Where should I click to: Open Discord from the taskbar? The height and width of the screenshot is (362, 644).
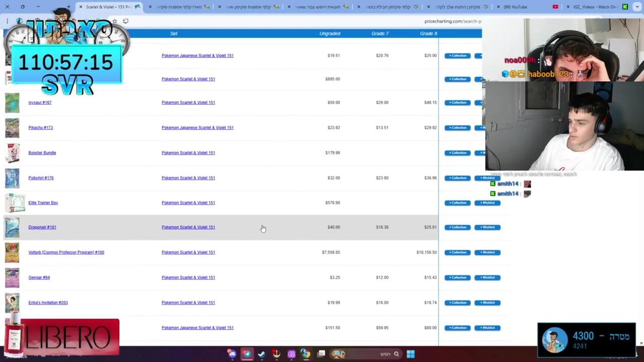click(x=232, y=354)
